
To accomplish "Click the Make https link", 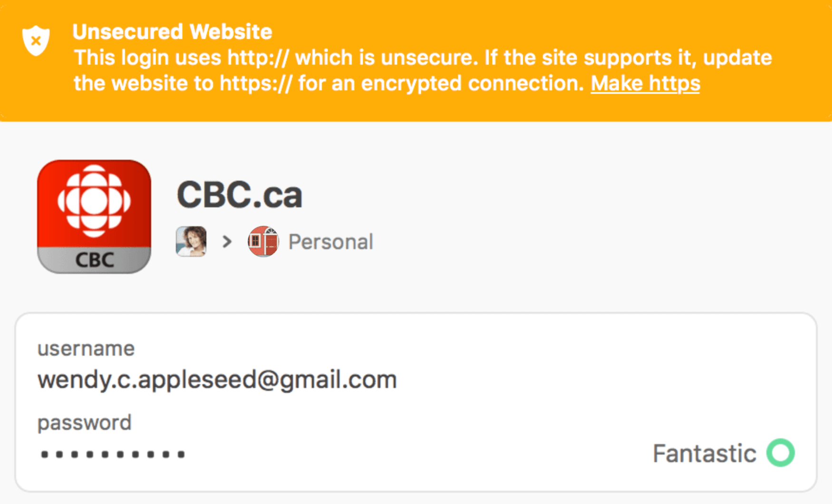I will [645, 84].
